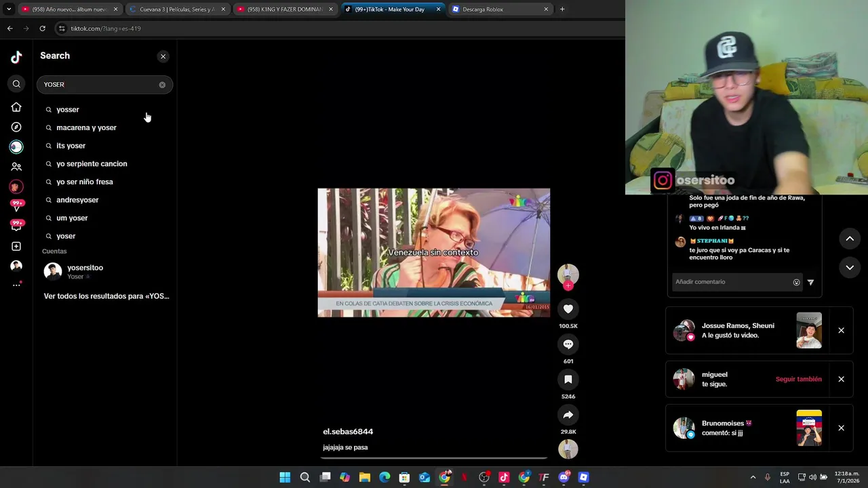Click the video progress bar
This screenshot has width=868, height=488.
tap(434, 458)
